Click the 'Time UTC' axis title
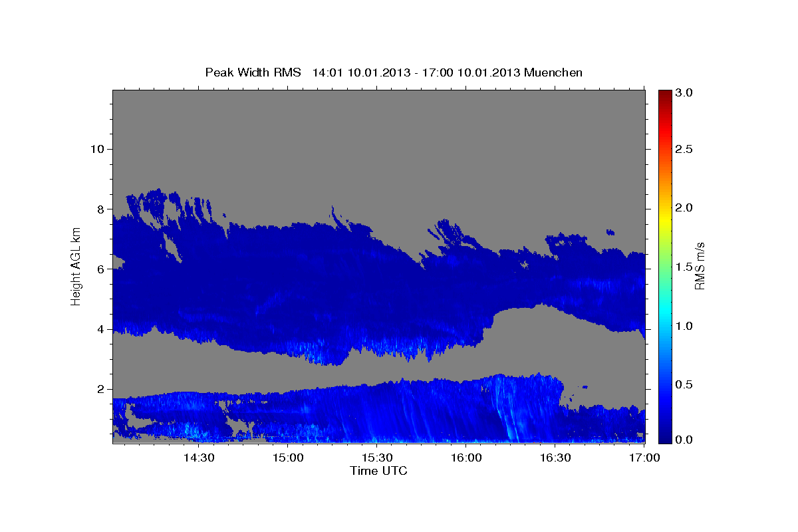Image resolution: width=798 pixels, height=532 pixels. [378, 471]
